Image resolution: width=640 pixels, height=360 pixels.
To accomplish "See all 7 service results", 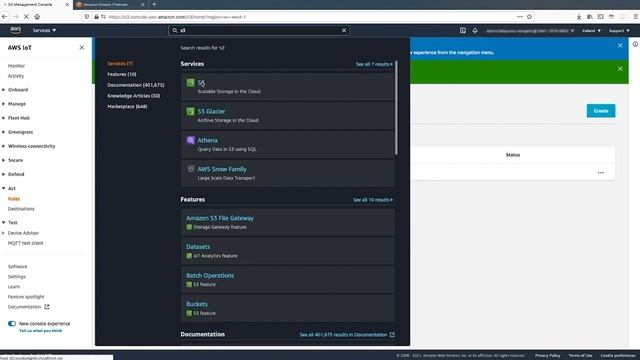I will tap(374, 64).
